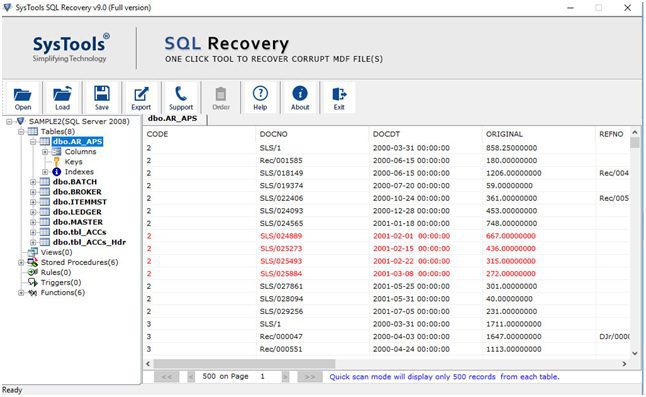Screen dimensions: 646x397
Task: Click the Functions(6) node icon
Action: pos(33,292)
